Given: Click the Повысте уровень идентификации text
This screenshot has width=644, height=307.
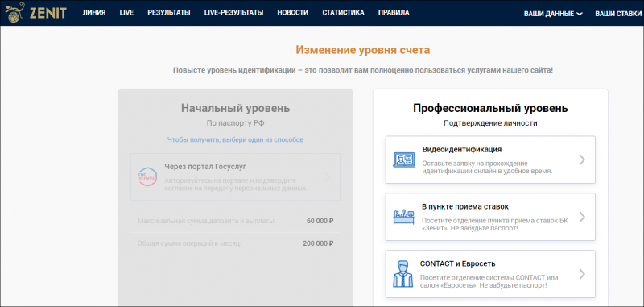Looking at the screenshot, I should [363, 70].
